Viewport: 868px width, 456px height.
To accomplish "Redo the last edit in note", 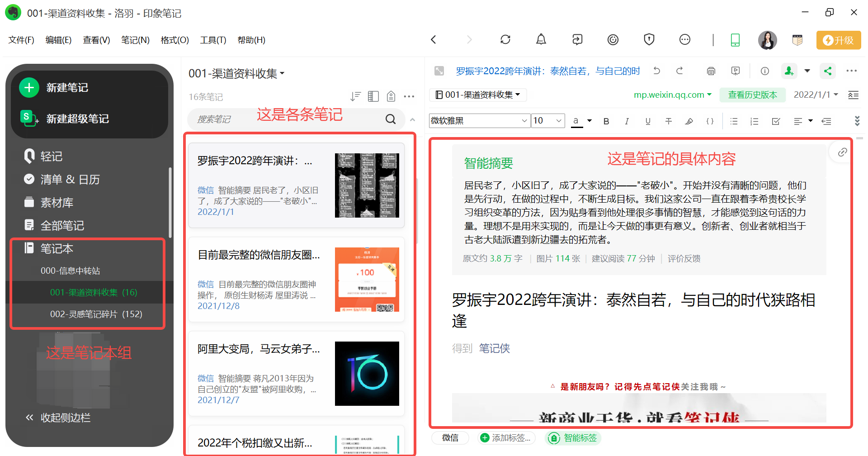I will (x=679, y=71).
